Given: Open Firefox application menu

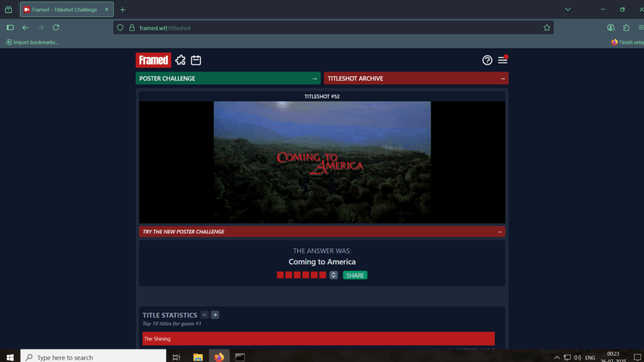Looking at the screenshot, I should pyautogui.click(x=640, y=28).
